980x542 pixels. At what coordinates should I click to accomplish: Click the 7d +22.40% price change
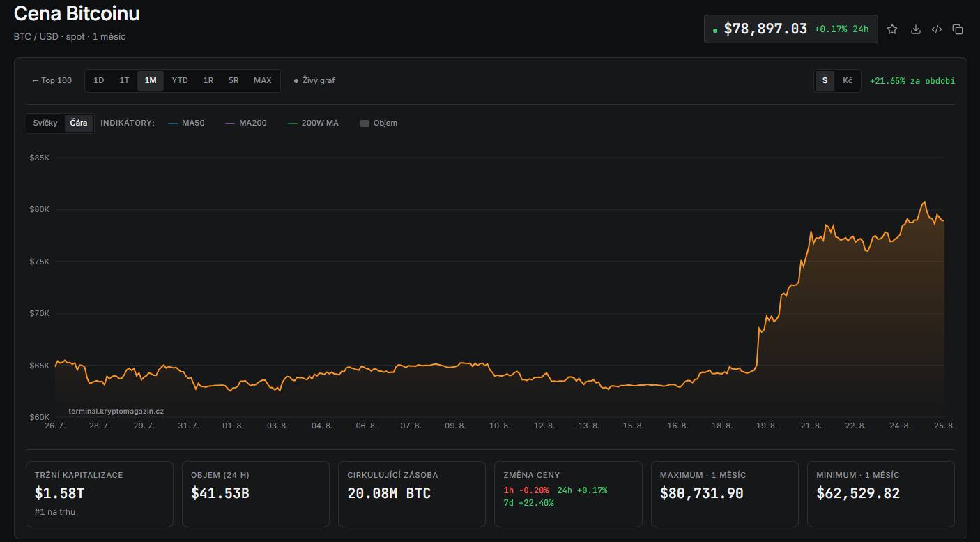(x=528, y=503)
